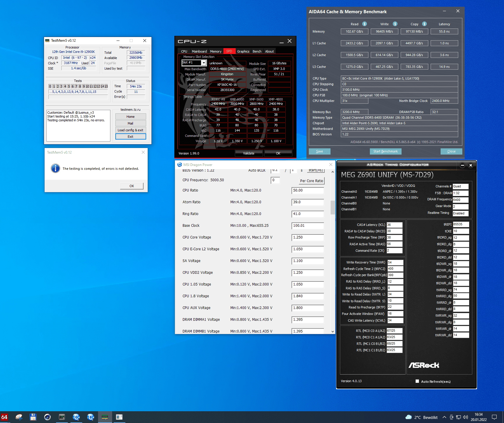Open the AIDA64 taskbar icon

point(4,417)
